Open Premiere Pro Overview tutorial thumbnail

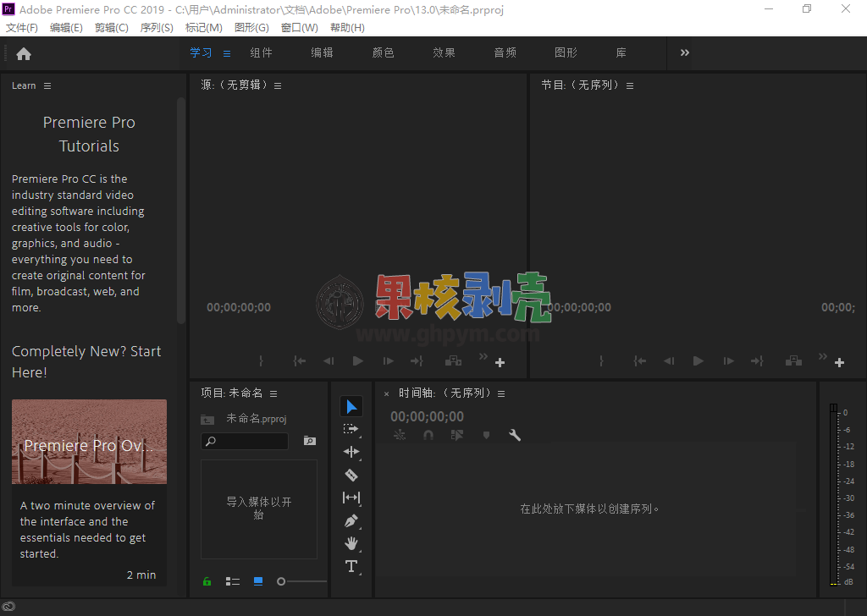(89, 442)
